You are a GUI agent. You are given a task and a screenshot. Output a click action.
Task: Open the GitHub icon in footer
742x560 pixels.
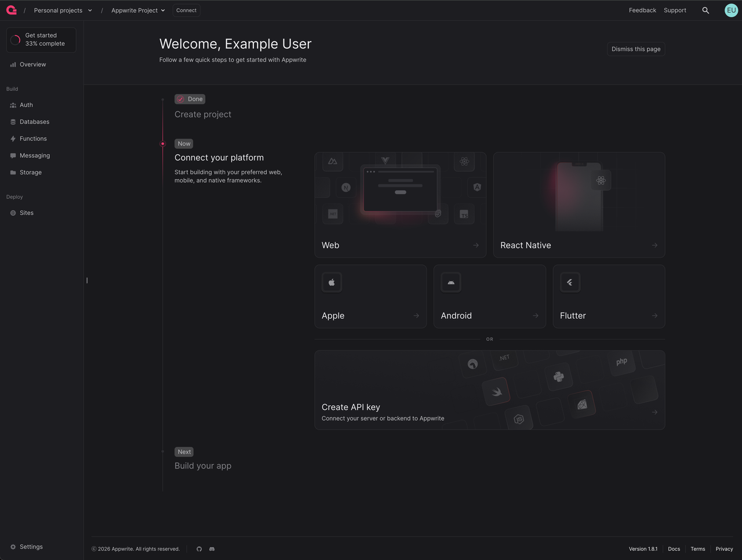[199, 549]
